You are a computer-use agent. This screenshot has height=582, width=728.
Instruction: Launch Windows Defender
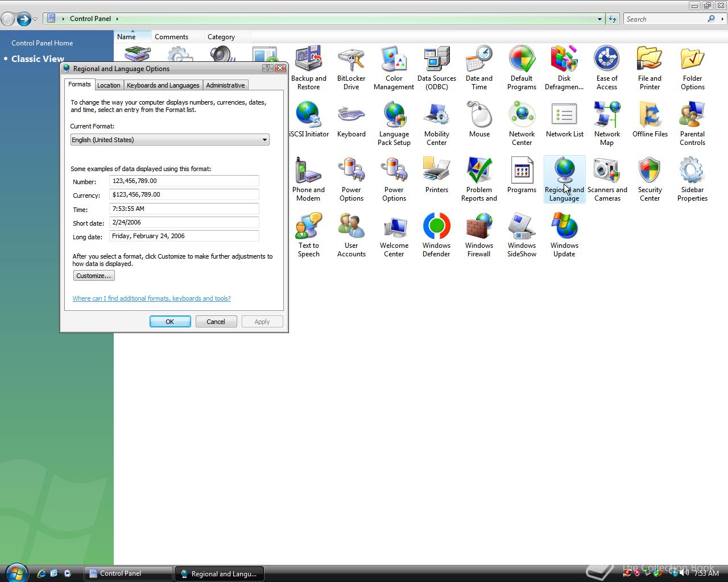(436, 235)
